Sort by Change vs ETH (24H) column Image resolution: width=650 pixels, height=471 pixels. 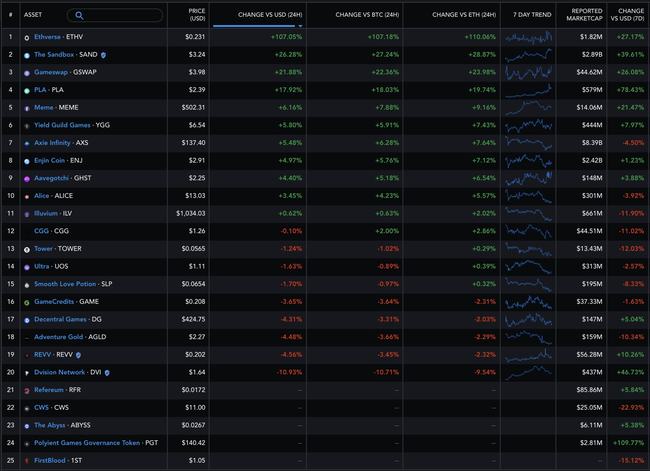point(464,15)
